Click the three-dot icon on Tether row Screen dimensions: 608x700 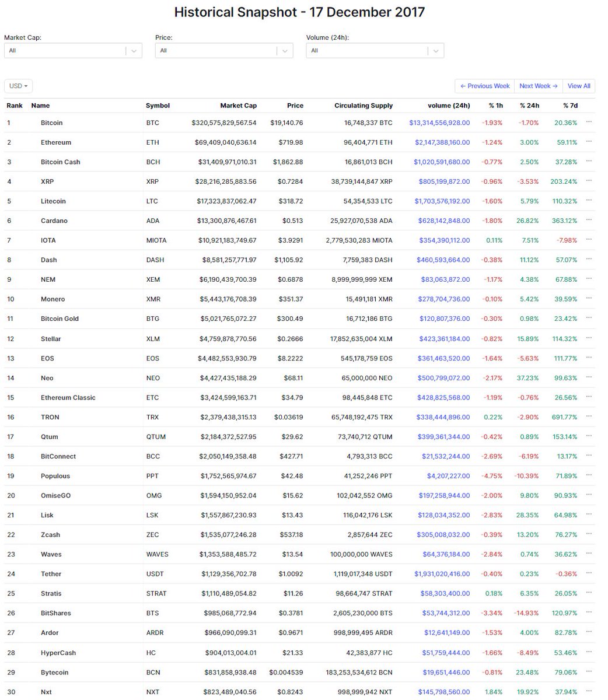(x=589, y=573)
